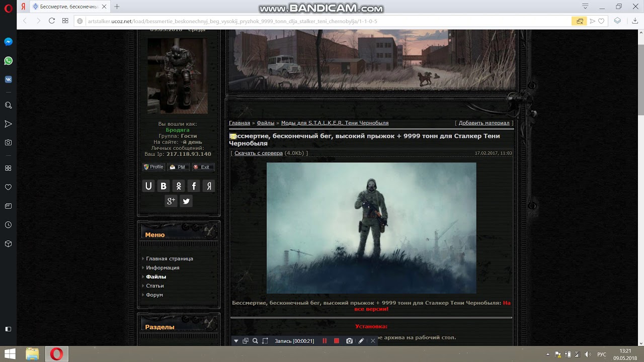Enable the Bandicam drawing pencil tool

pyautogui.click(x=361, y=341)
